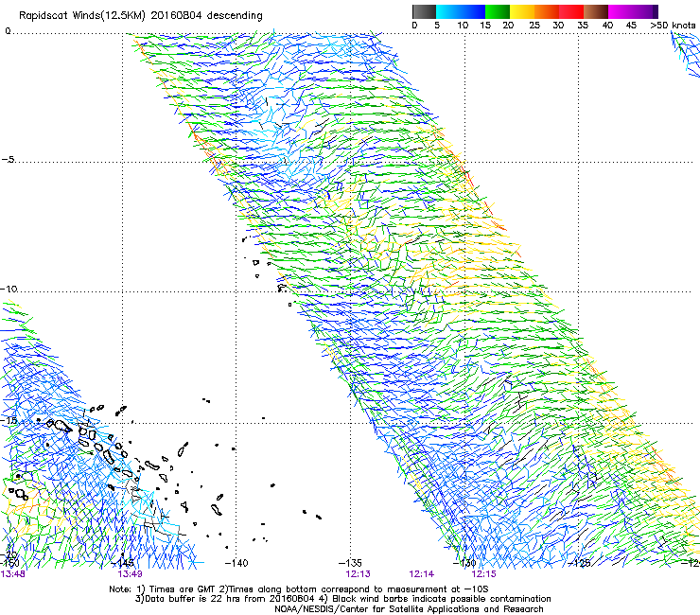Click the latitude label '-10'
The image size is (700, 615).
[9, 289]
